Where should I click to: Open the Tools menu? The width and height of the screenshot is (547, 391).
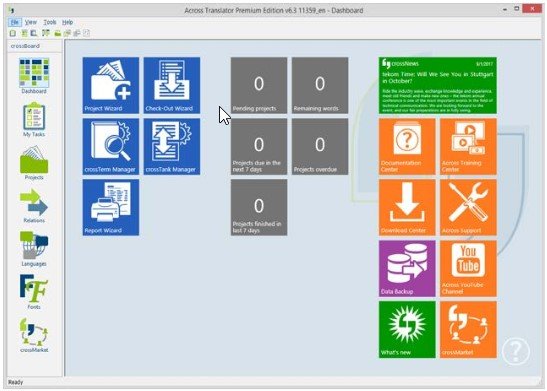50,22
